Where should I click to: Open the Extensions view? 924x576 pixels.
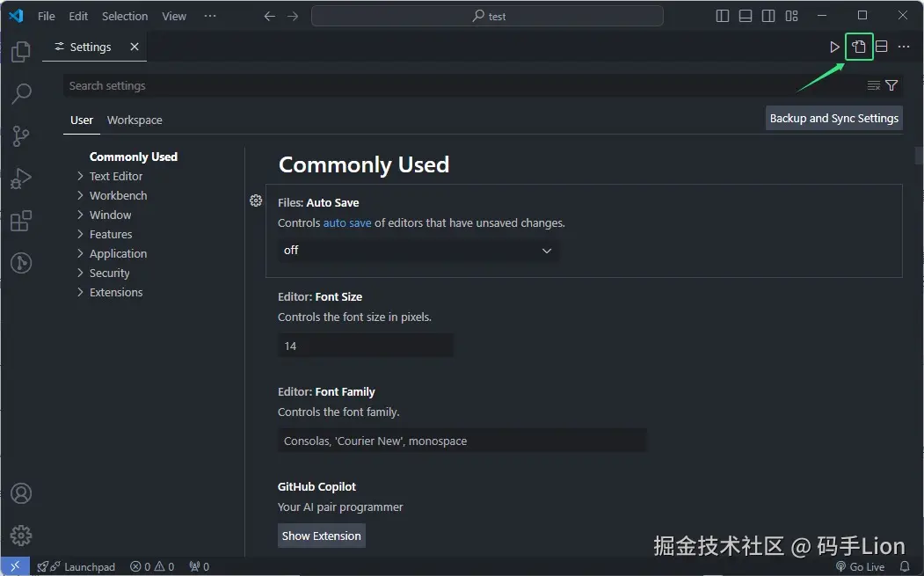click(x=20, y=221)
